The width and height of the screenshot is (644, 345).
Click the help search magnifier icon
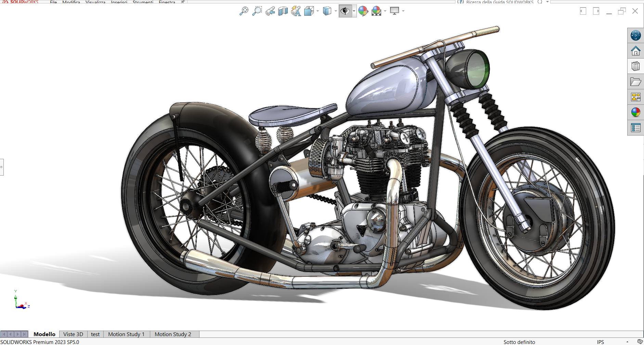[540, 1]
